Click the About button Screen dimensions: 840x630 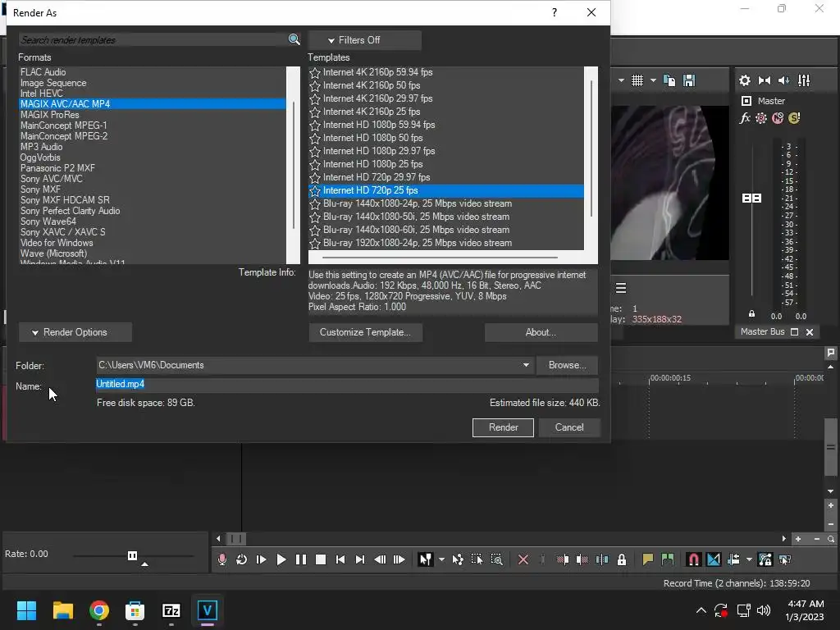(541, 332)
